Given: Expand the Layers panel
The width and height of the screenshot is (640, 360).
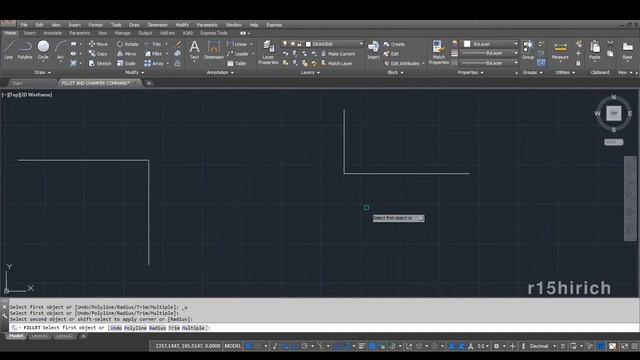Looking at the screenshot, I should pyautogui.click(x=310, y=73).
